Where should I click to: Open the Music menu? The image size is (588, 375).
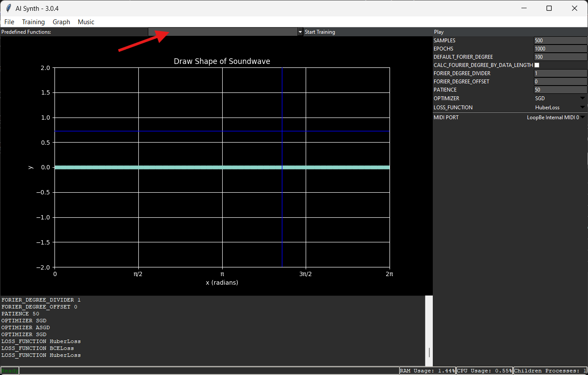(x=86, y=22)
